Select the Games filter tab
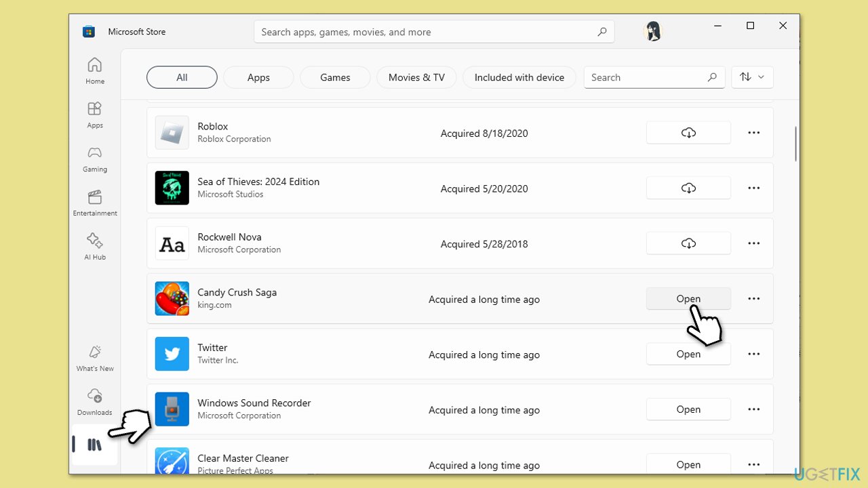The height and width of the screenshot is (488, 868). point(335,77)
